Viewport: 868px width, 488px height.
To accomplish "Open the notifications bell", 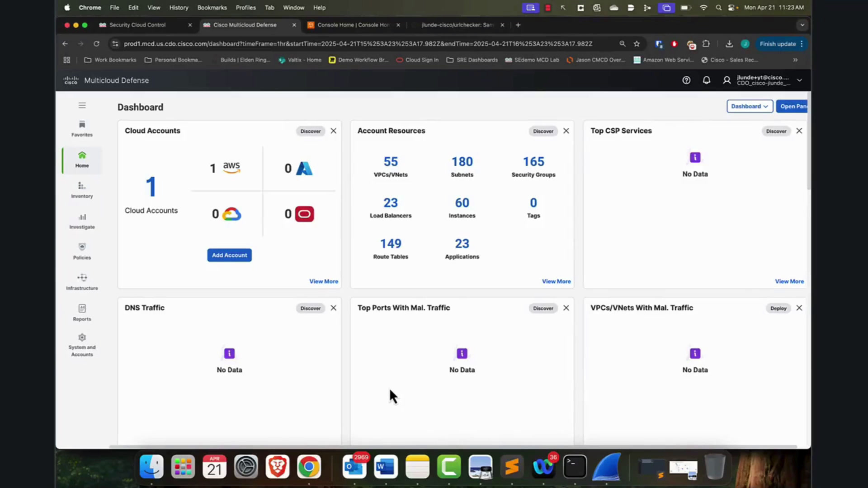I will click(x=706, y=80).
